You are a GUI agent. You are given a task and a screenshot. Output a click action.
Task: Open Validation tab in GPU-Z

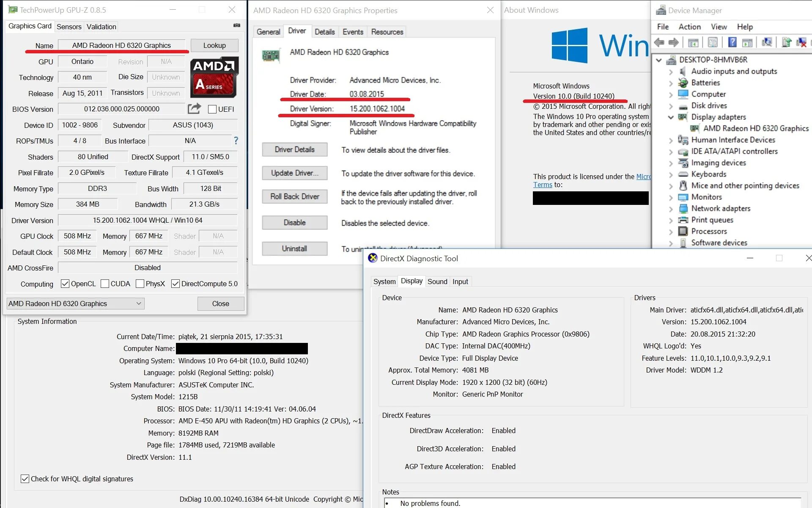pos(101,27)
